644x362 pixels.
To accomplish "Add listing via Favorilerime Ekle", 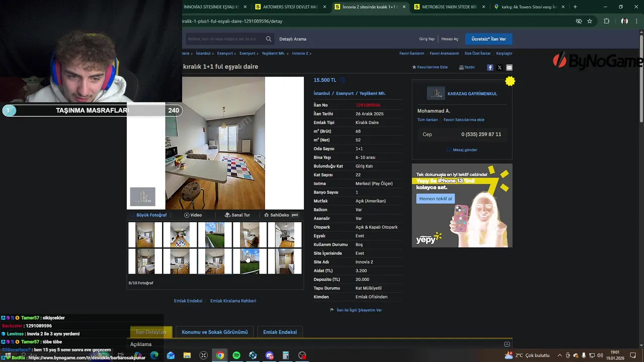I will 430,67.
